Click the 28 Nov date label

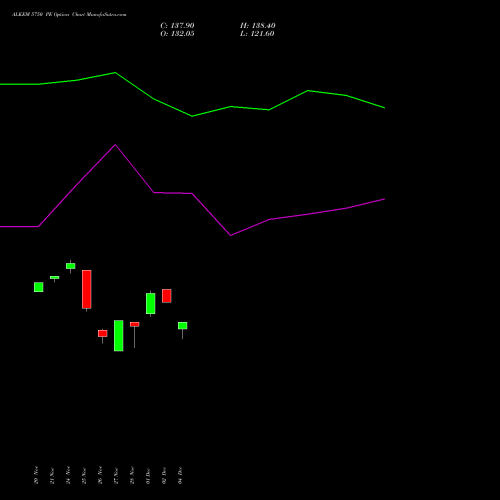(132, 475)
